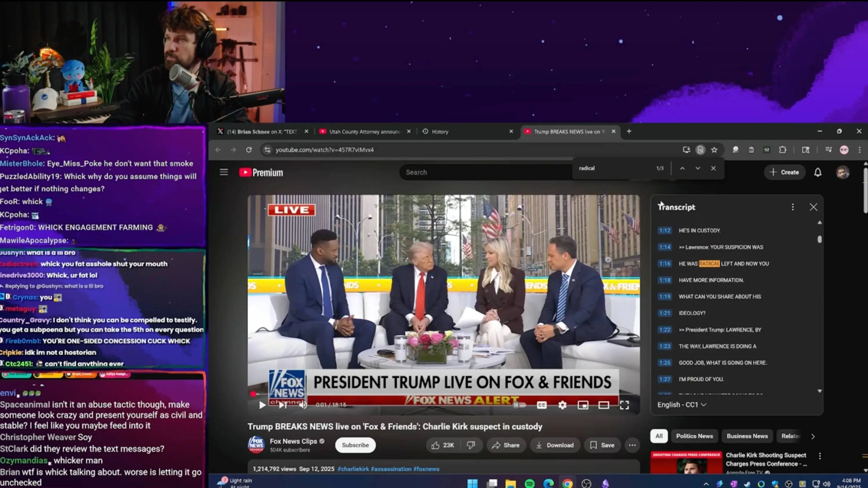868x488 pixels.
Task: Switch to theater mode view
Action: tap(603, 405)
